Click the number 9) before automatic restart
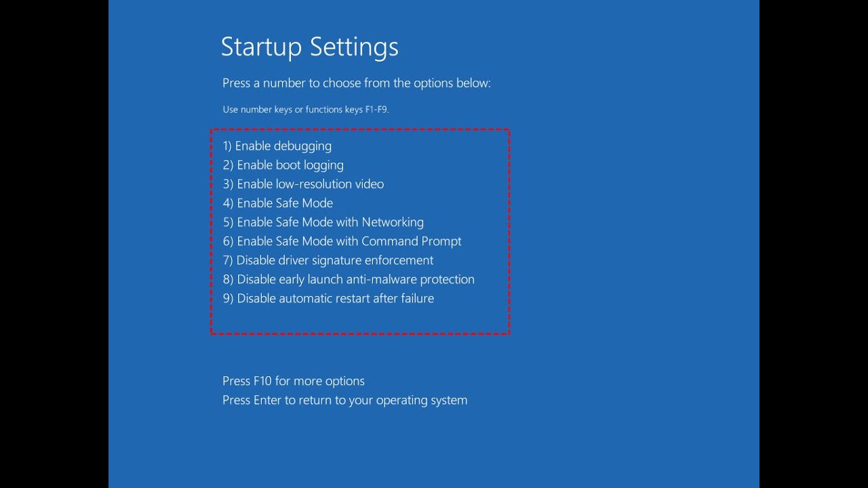The width and height of the screenshot is (868, 488). [x=228, y=298]
